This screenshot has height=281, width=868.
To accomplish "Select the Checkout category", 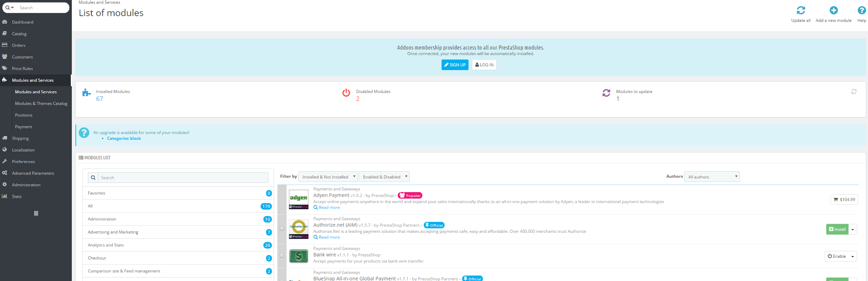I will click(x=178, y=258).
